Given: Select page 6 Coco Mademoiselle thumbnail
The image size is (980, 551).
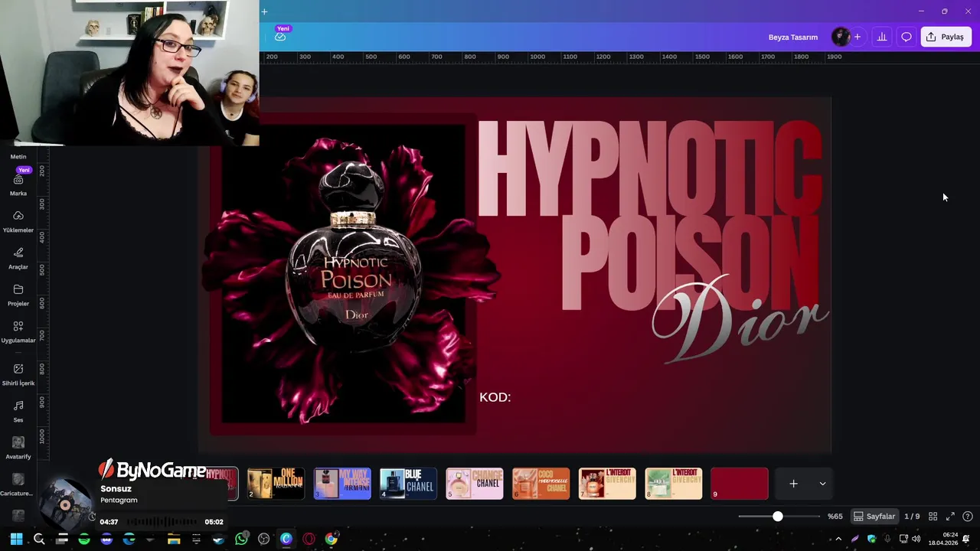Looking at the screenshot, I should pos(541,484).
